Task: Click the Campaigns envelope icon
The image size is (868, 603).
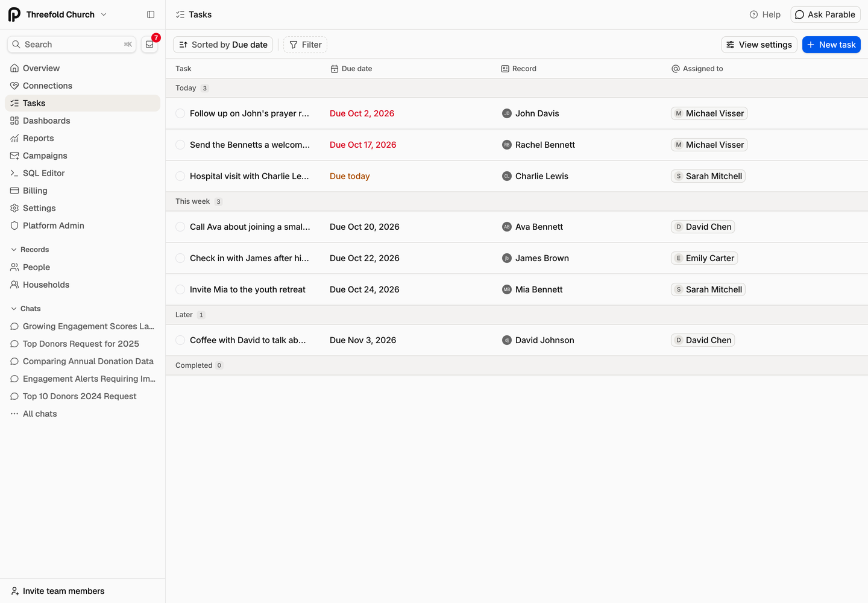Action: (x=14, y=156)
